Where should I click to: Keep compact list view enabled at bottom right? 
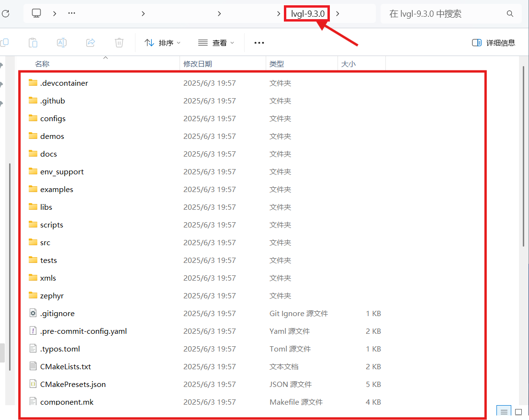pos(504,411)
